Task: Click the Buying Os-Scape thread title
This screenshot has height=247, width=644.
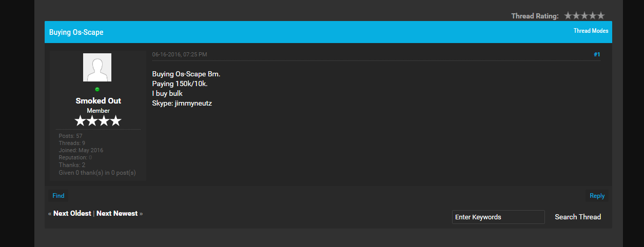Action: click(76, 32)
